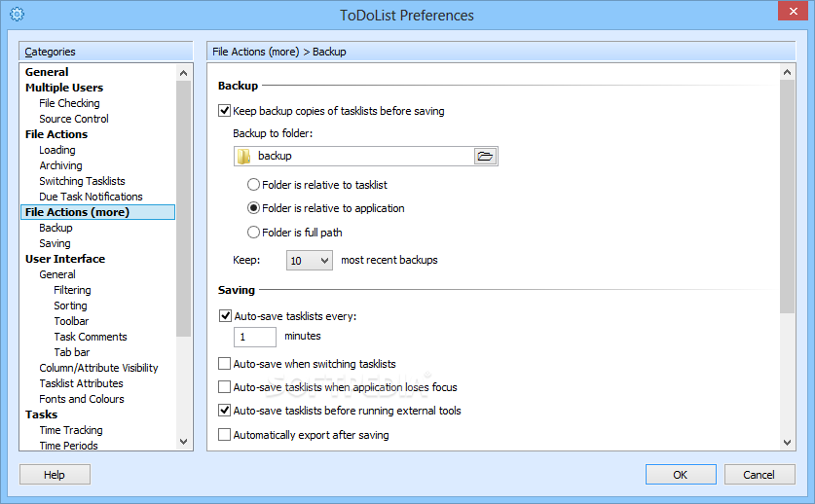The width and height of the screenshot is (815, 504).
Task: Click settings pane scroll up arrow
Action: 787,72
